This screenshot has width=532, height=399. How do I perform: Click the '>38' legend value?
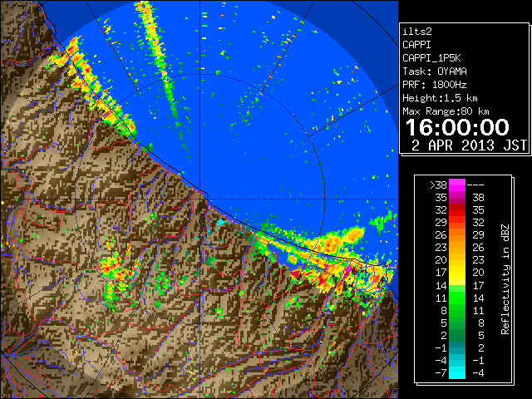438,185
